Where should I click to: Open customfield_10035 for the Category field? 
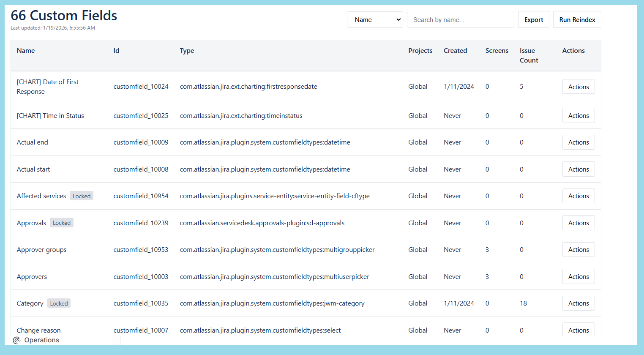tap(141, 303)
